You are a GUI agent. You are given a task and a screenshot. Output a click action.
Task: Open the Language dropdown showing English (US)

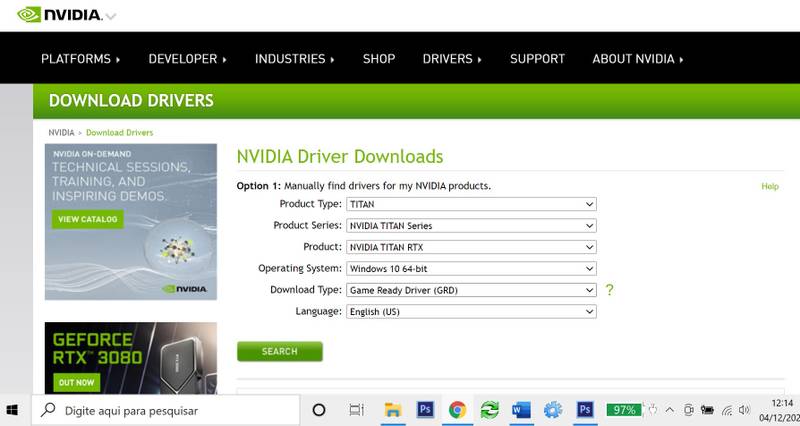tap(471, 311)
